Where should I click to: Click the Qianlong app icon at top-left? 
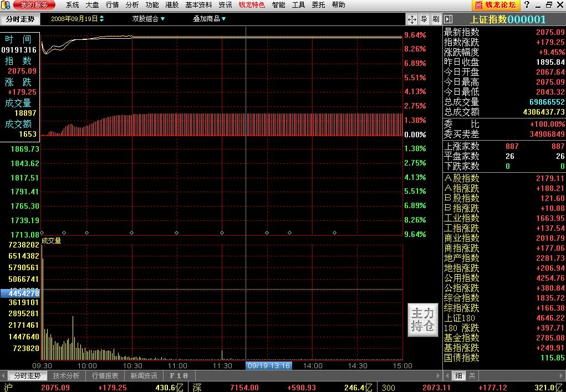coord(6,5)
